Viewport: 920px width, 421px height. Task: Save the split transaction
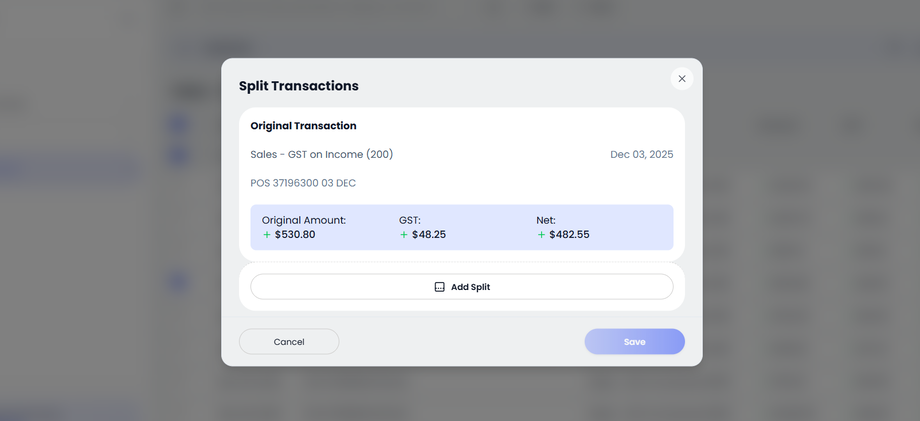(634, 342)
